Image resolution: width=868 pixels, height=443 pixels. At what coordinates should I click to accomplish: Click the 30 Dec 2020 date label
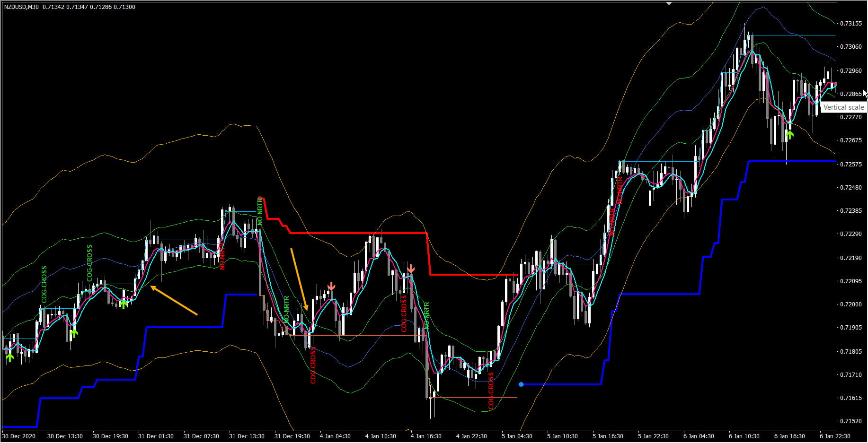[x=19, y=436]
